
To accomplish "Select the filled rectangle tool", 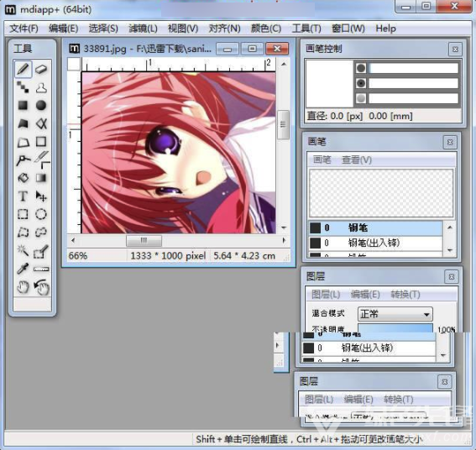I will [23, 106].
